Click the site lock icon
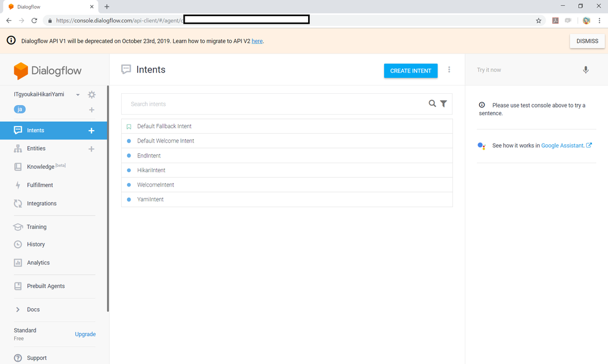 (x=50, y=21)
